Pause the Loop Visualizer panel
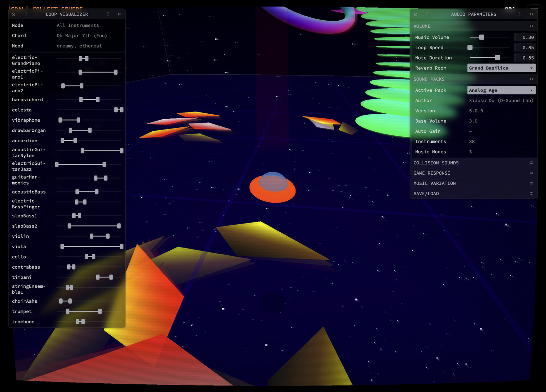 tap(119, 14)
